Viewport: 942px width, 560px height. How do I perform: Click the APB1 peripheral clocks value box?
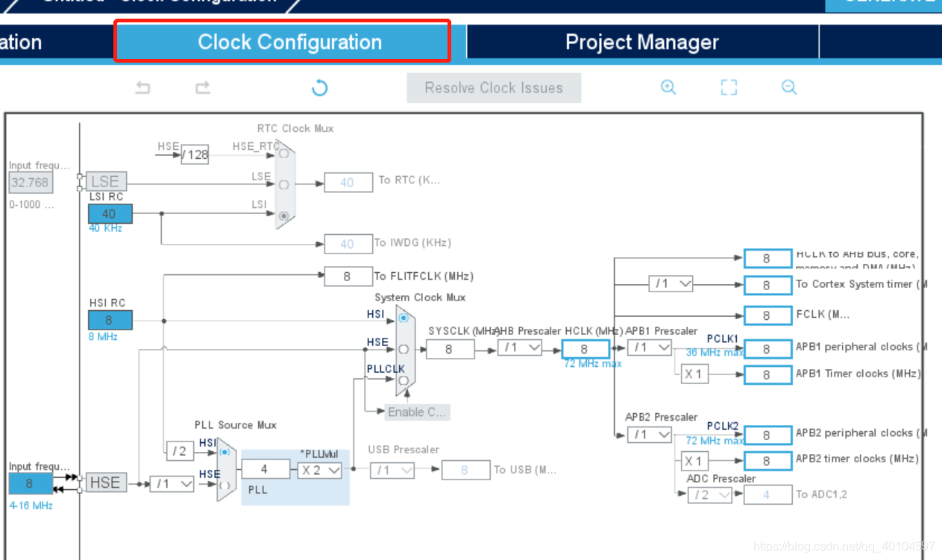pyautogui.click(x=767, y=348)
